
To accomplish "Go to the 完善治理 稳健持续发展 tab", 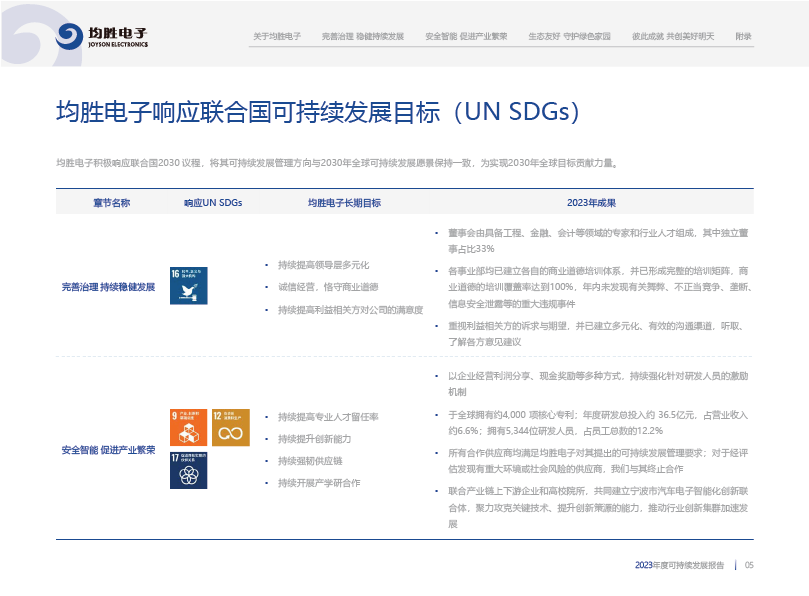I will (363, 36).
